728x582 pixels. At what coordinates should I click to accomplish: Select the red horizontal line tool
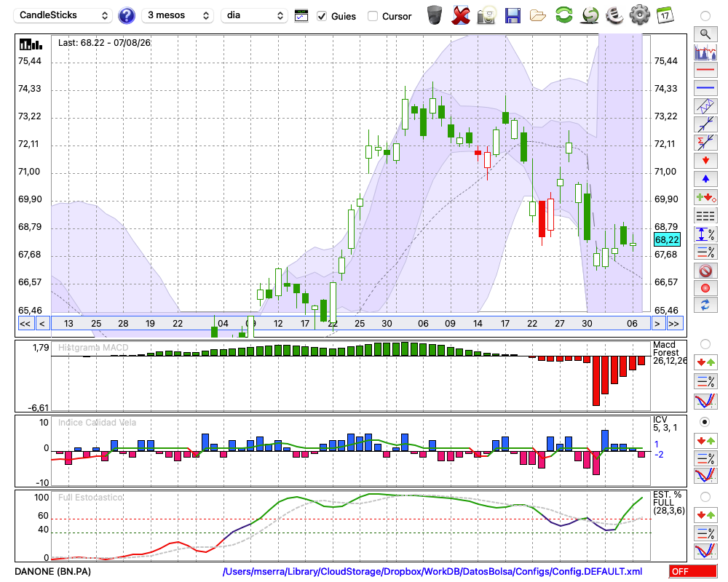pos(705,70)
